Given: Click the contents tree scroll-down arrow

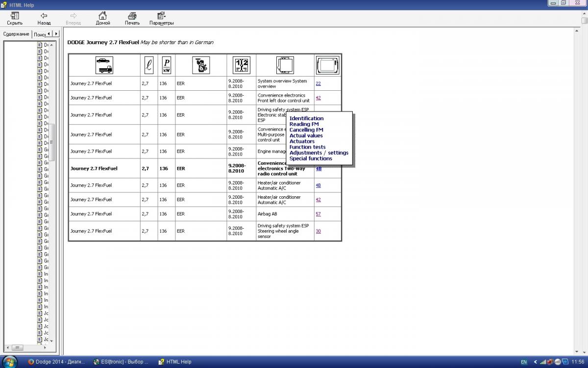Looking at the screenshot, I should [x=51, y=341].
